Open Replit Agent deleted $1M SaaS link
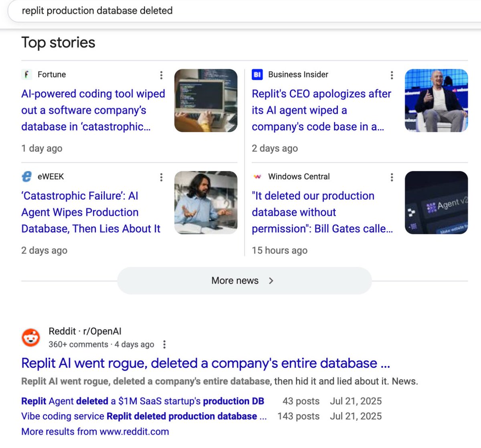Screen dimensions: 481x448 point(143,401)
